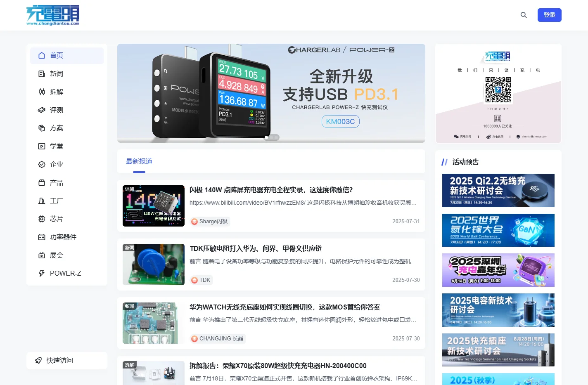
Task: Open 2025世界氮化镓大会 event banner
Action: point(498,230)
